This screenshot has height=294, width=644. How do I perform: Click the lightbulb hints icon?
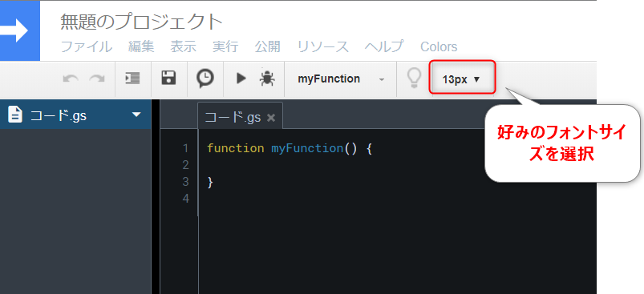(x=414, y=79)
